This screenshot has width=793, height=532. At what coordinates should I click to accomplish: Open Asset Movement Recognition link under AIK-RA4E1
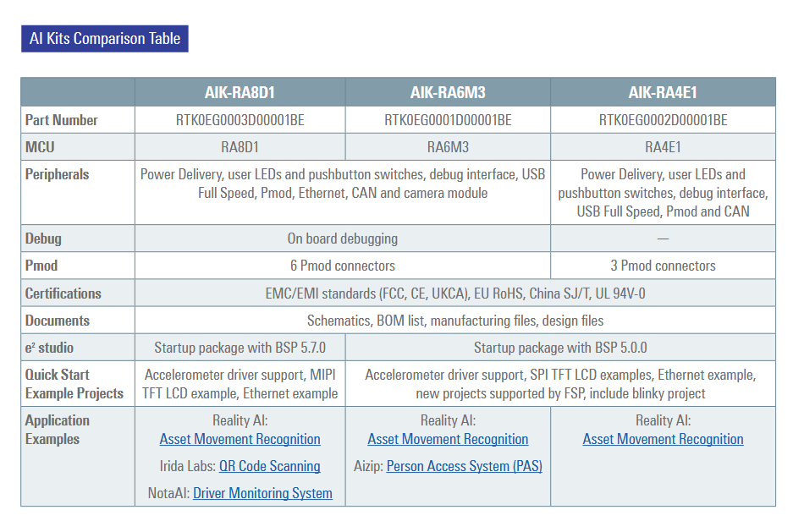663,439
